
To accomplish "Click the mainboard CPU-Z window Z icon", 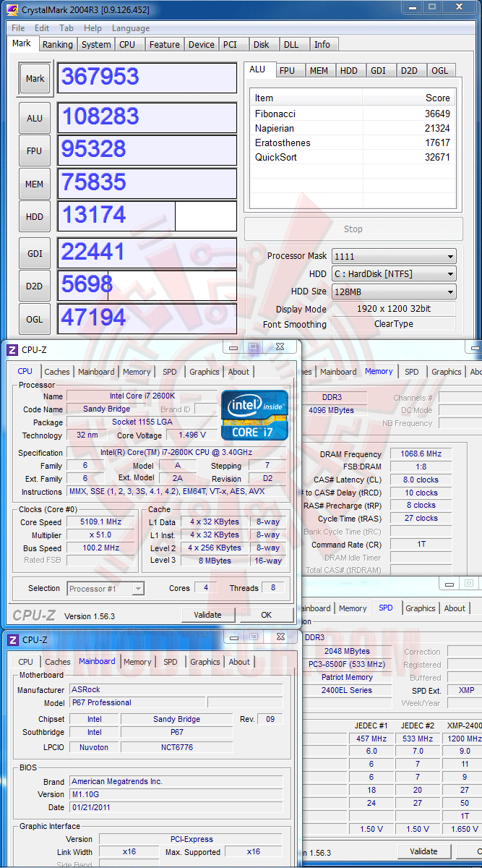I will click(x=12, y=639).
